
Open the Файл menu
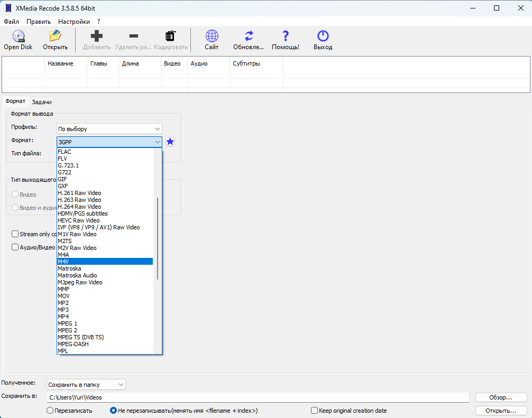[x=11, y=22]
